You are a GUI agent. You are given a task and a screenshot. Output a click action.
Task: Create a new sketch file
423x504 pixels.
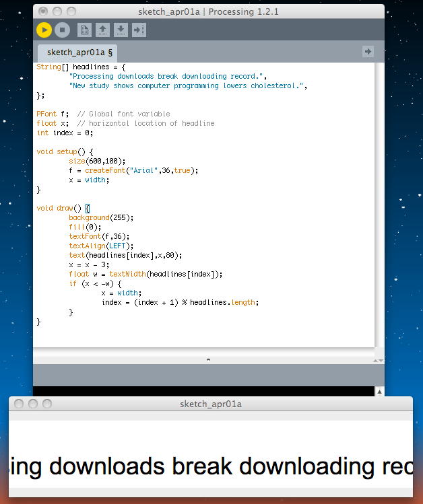click(84, 30)
